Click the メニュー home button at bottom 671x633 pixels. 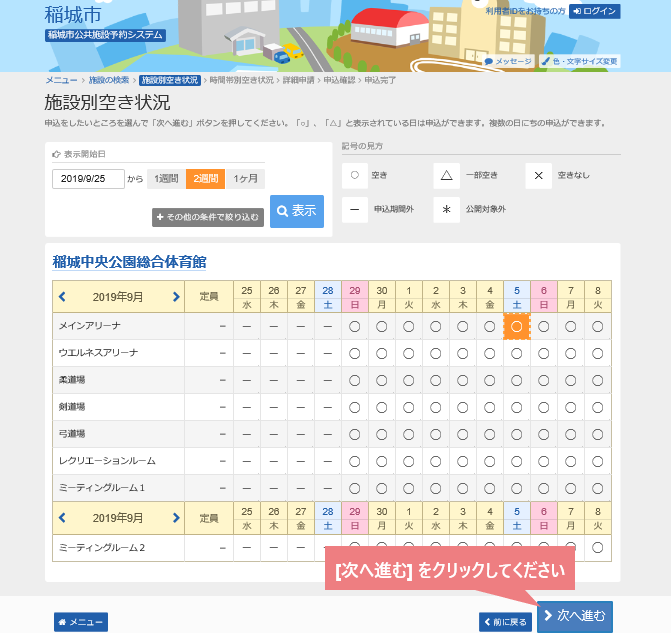click(81, 622)
